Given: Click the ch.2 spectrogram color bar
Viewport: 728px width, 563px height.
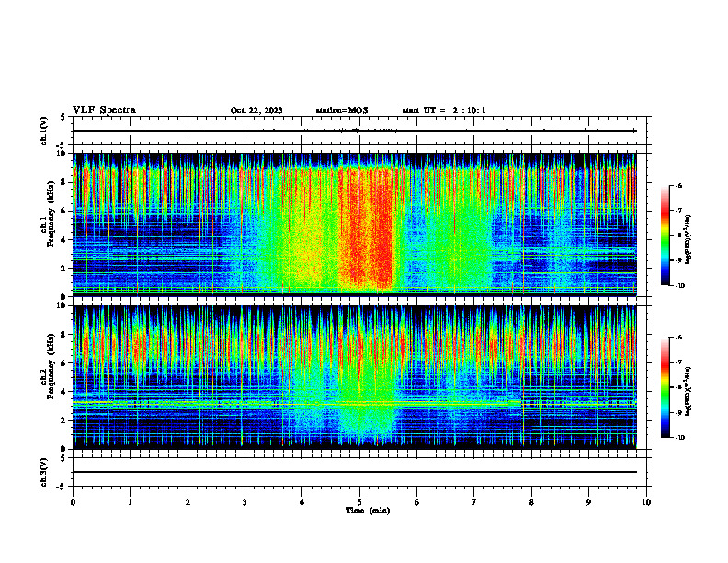Looking at the screenshot, I should click(665, 387).
